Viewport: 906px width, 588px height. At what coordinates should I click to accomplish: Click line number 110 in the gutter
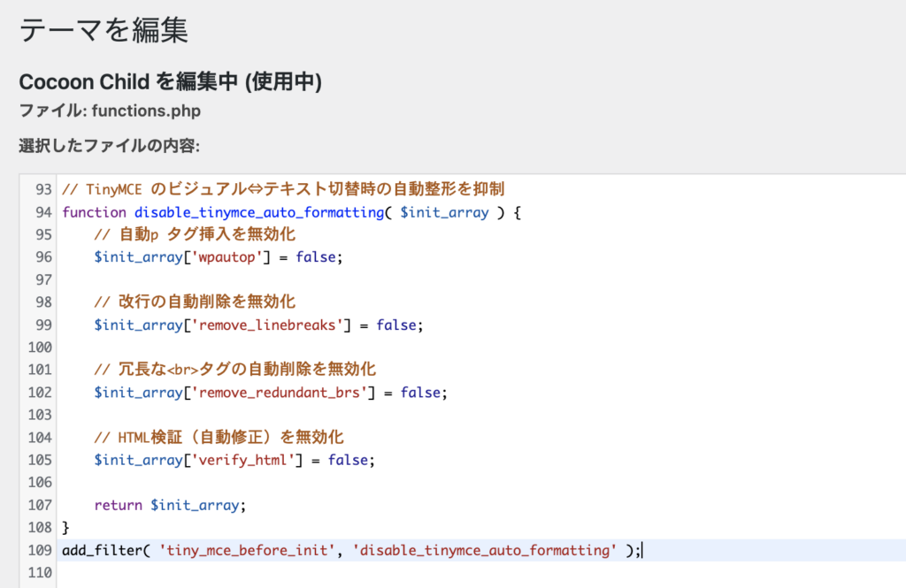click(40, 572)
